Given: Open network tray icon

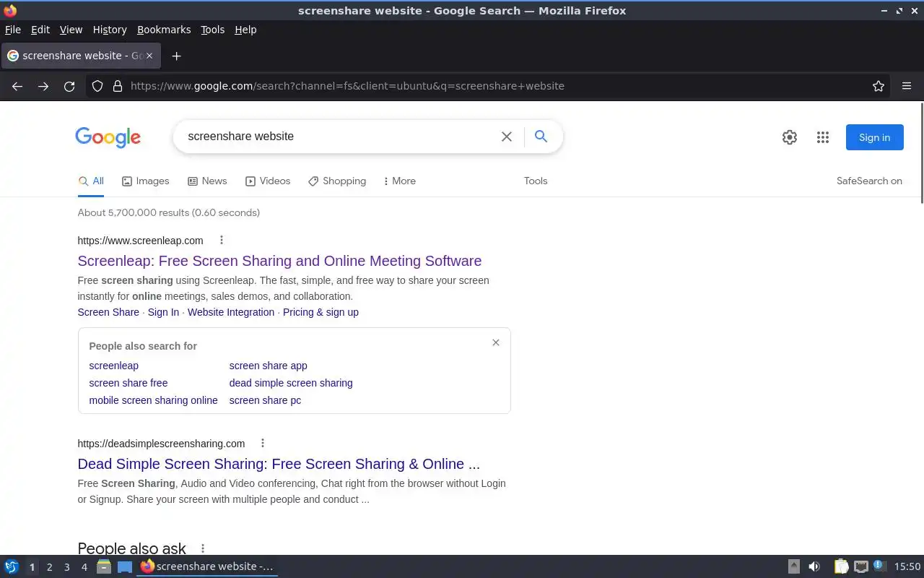Looking at the screenshot, I should point(860,566).
